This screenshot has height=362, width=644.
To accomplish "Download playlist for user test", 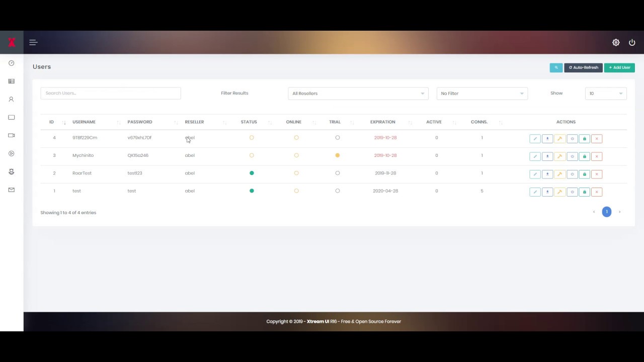I will 547,192.
